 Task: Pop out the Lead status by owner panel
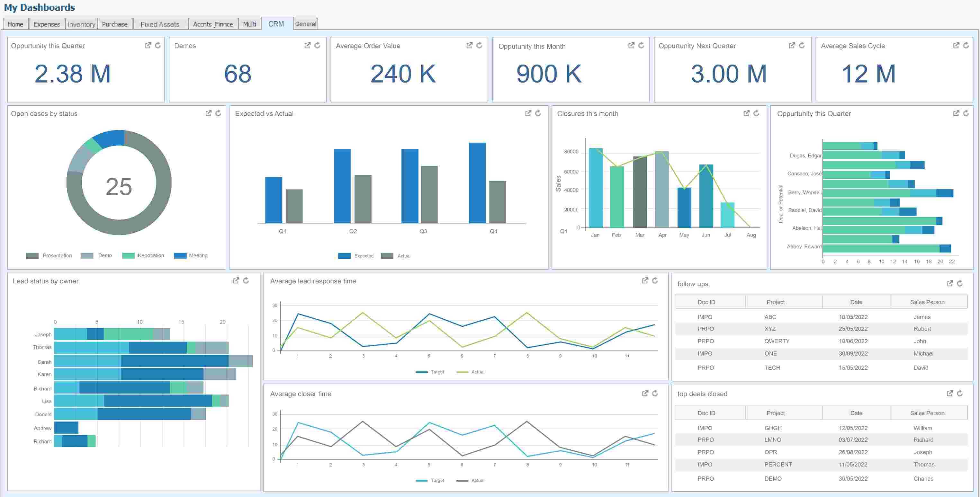(236, 280)
